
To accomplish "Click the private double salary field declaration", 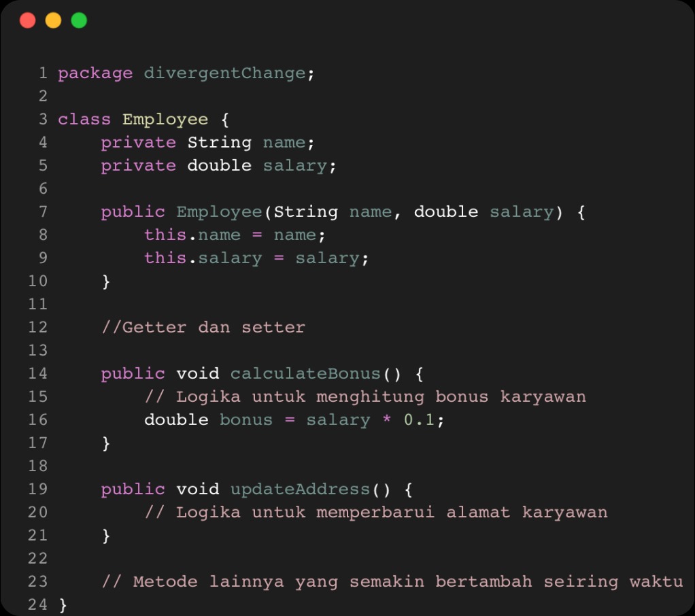I will click(x=218, y=166).
